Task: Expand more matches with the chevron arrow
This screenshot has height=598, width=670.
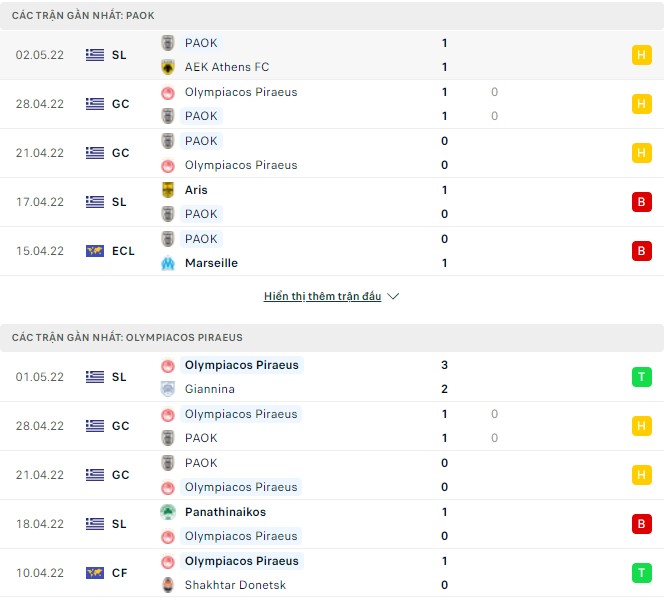Action: (393, 297)
